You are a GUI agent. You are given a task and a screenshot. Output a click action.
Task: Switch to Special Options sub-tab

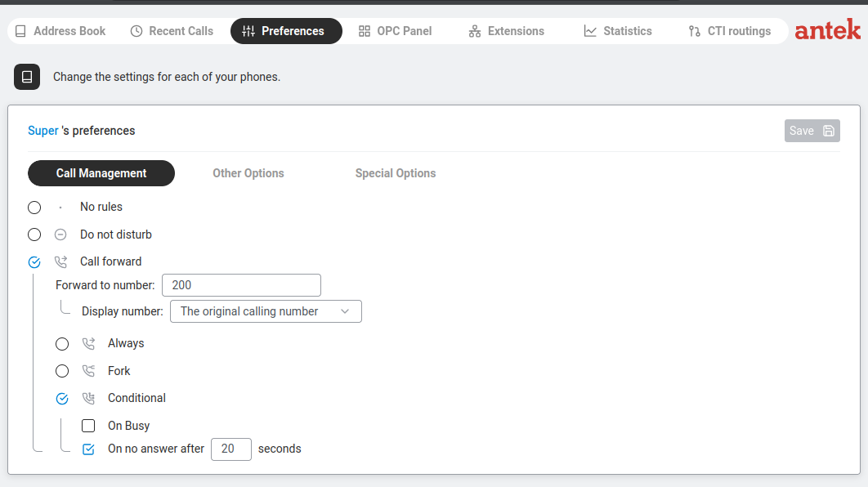pos(396,173)
